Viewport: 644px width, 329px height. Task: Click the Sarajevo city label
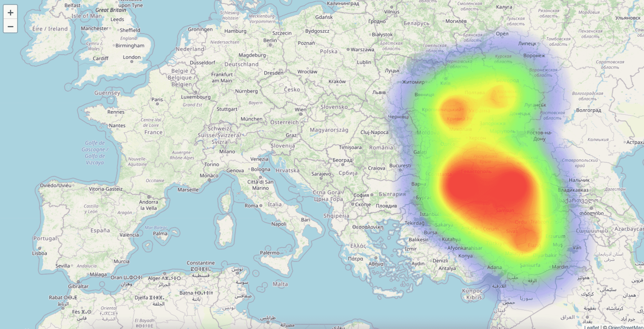tap(321, 174)
